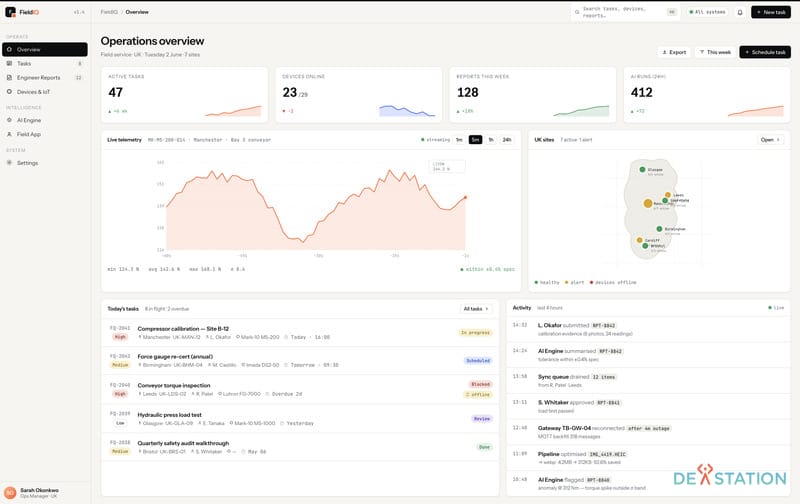Click the 12 items tag in Sync queue activity
Screen dimensions: 800x504
tap(604, 377)
